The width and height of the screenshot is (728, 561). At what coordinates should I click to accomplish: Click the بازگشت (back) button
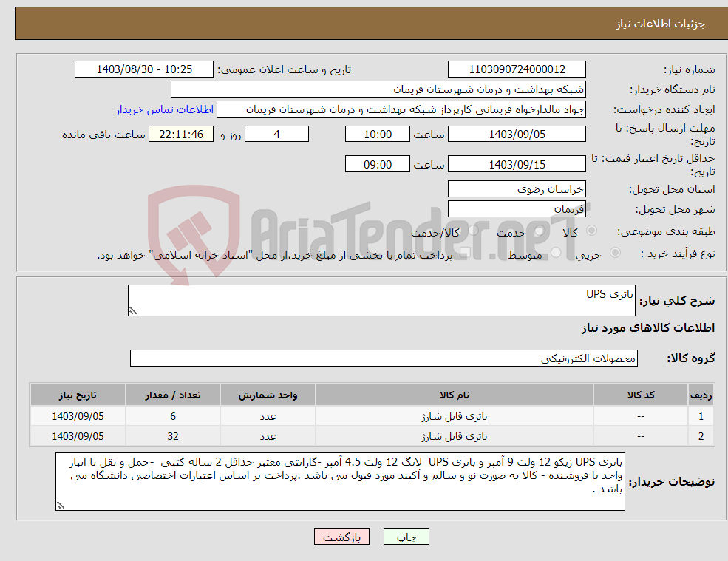coord(341,537)
